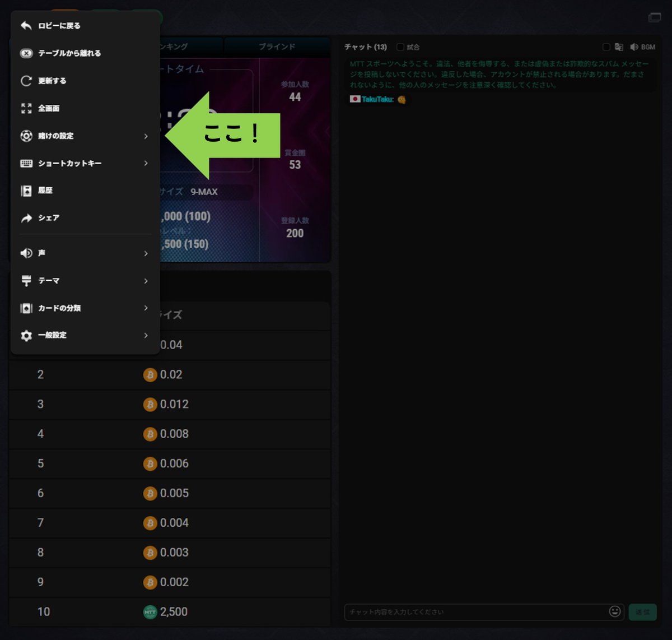Image resolution: width=672 pixels, height=640 pixels.
Task: Click the BGM label text
Action: 648,47
